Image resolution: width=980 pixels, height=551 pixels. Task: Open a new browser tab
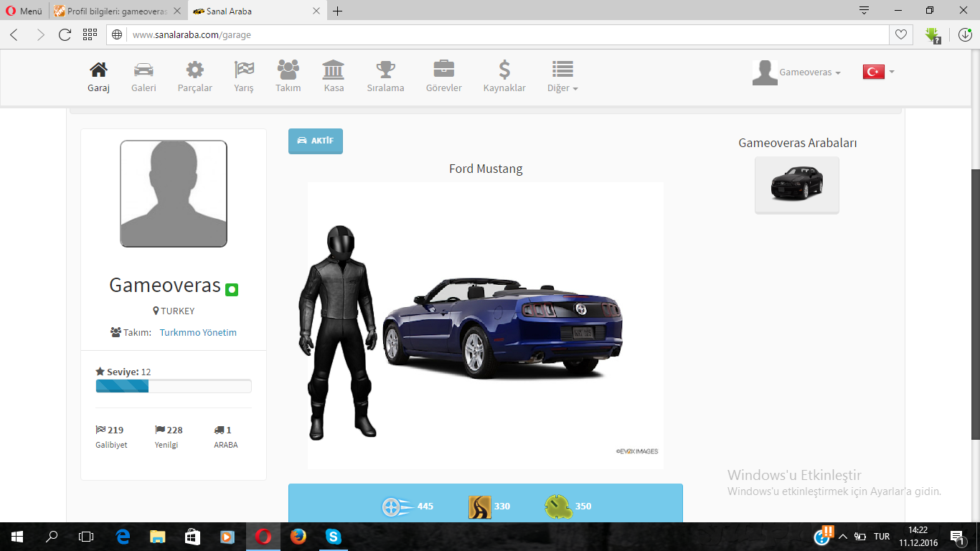pos(338,11)
